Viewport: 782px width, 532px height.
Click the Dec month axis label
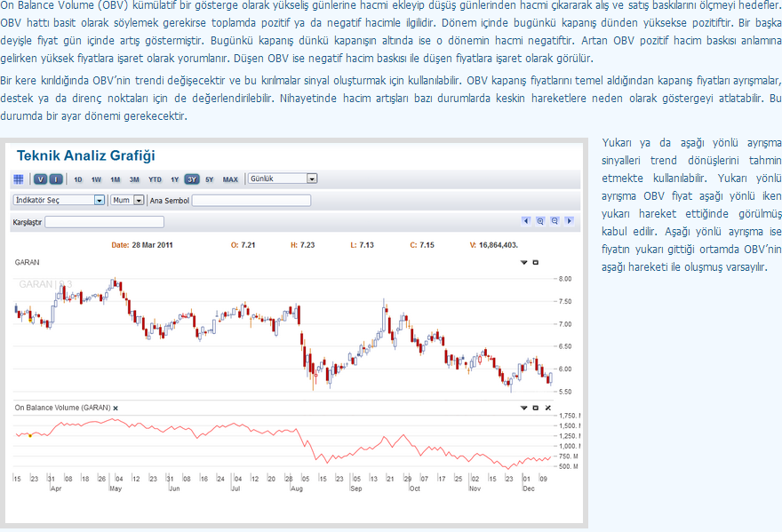pos(529,488)
